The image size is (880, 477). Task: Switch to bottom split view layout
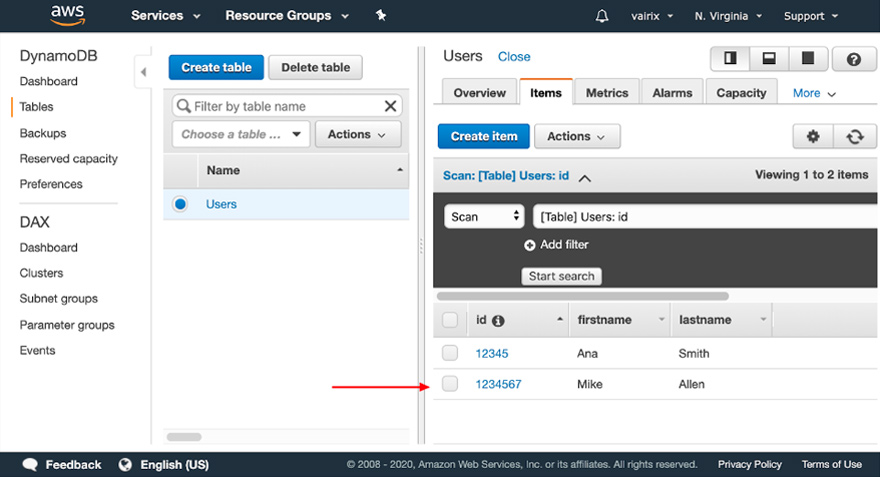pos(769,58)
